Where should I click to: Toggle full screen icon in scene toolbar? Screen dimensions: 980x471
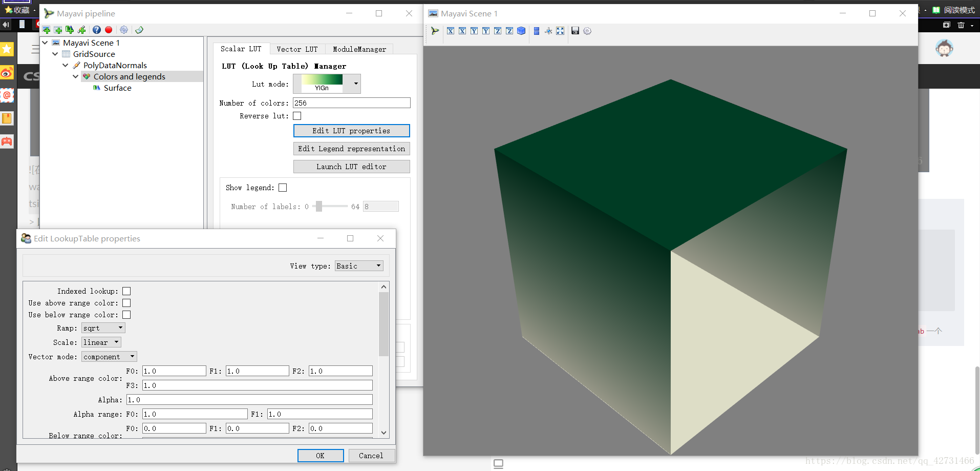click(560, 31)
